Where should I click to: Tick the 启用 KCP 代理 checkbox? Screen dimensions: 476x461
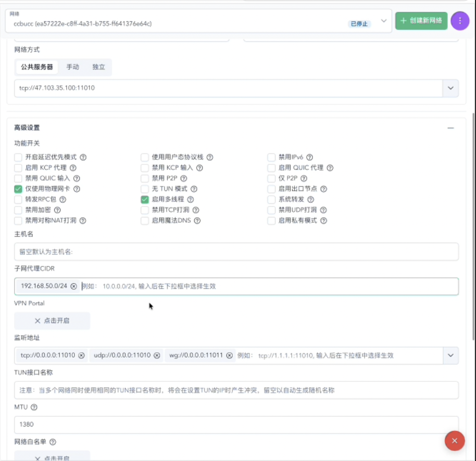click(x=18, y=168)
